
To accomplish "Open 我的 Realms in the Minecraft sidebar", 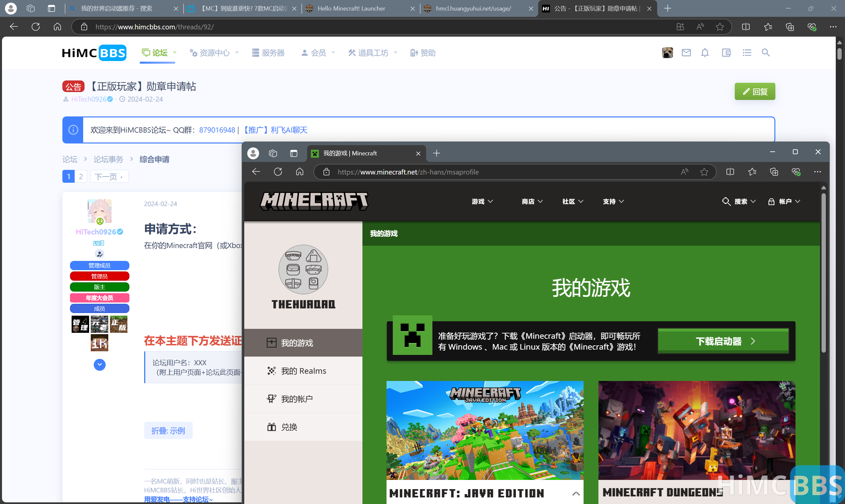I will pyautogui.click(x=303, y=370).
